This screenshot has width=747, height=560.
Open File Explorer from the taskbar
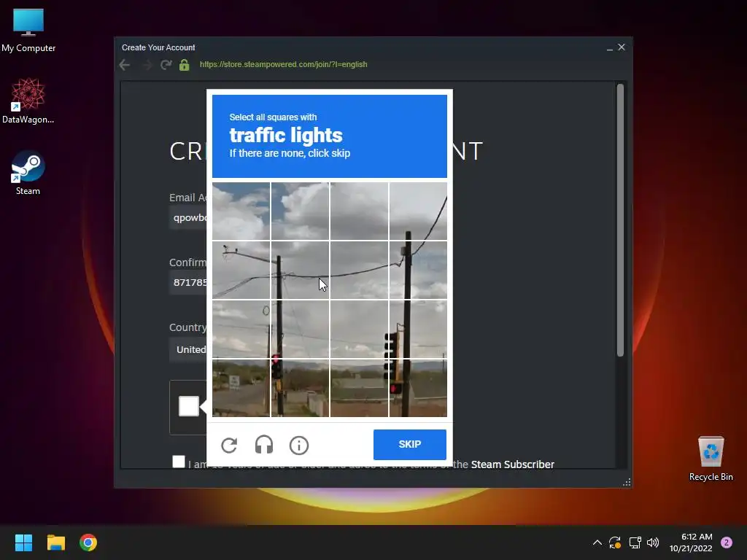tap(55, 542)
